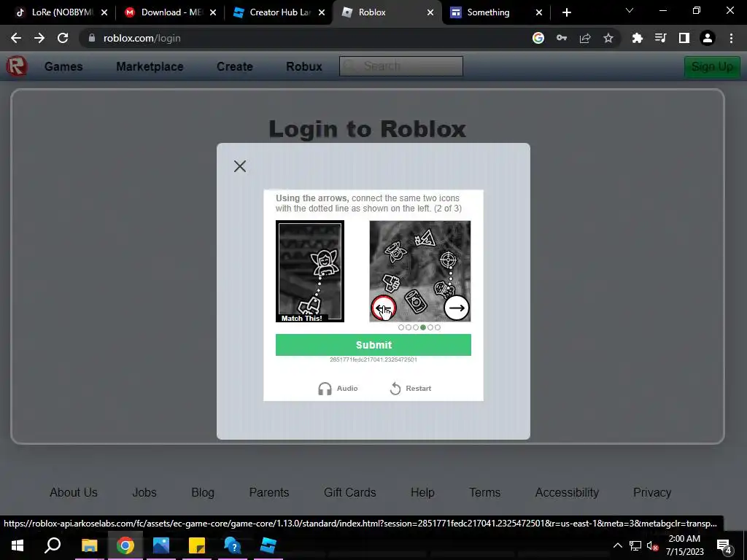The height and width of the screenshot is (560, 747).
Task: Open a new browser tab
Action: [566, 13]
